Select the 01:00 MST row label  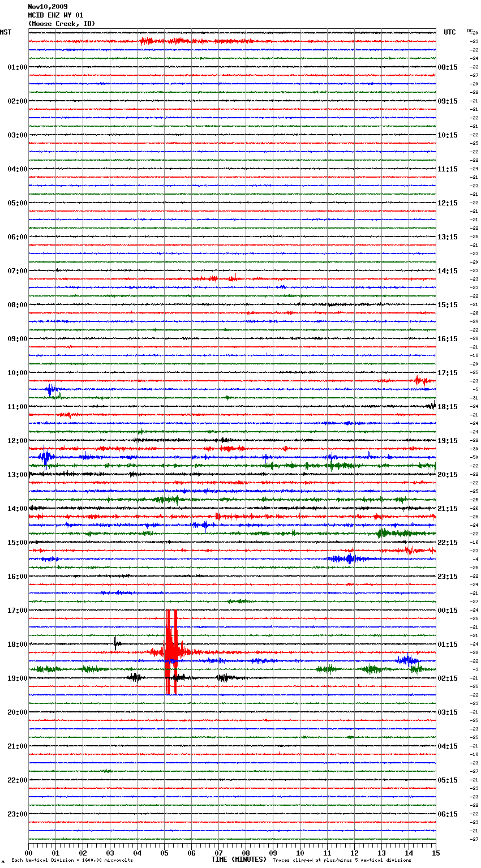pyautogui.click(x=17, y=67)
